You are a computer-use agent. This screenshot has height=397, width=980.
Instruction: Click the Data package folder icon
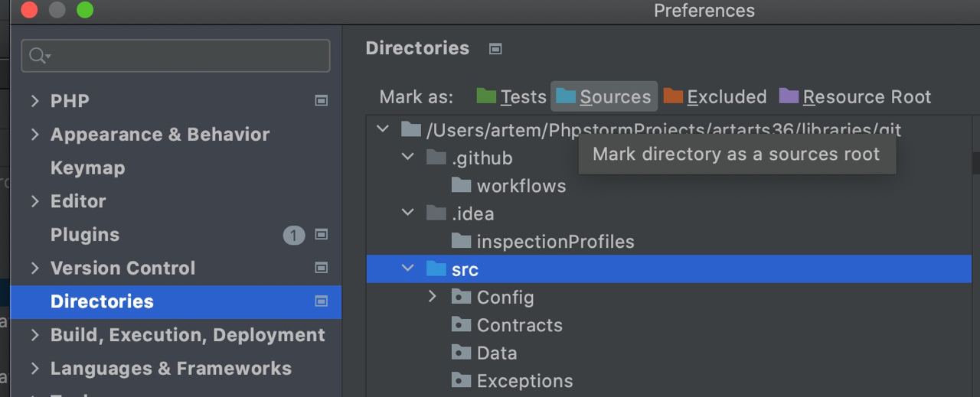pyautogui.click(x=461, y=353)
